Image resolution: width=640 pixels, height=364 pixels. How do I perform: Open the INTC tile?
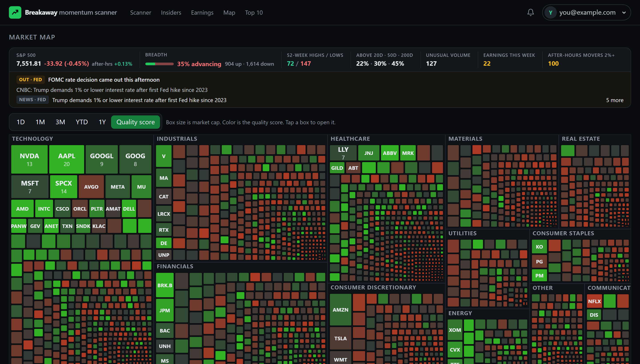click(44, 208)
